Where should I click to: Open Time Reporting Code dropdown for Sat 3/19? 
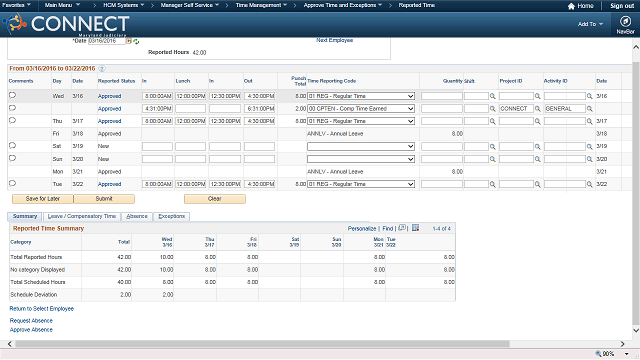(361, 147)
